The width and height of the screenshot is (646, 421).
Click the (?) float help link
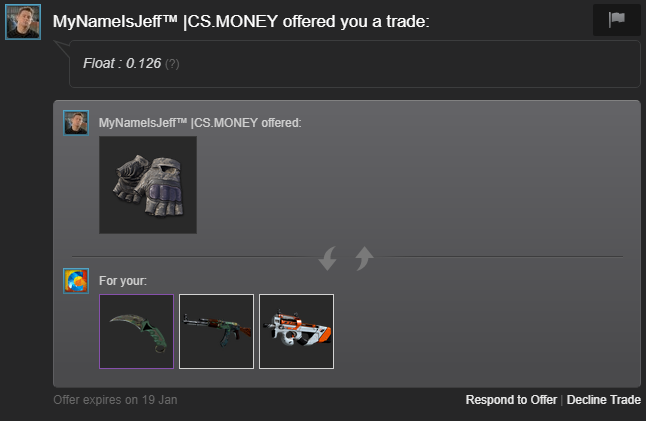pos(172,64)
